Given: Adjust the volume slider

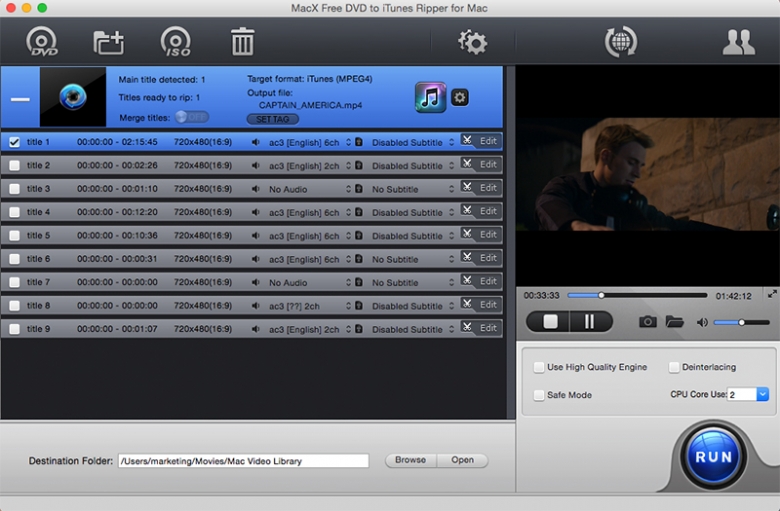Looking at the screenshot, I should pos(742,322).
